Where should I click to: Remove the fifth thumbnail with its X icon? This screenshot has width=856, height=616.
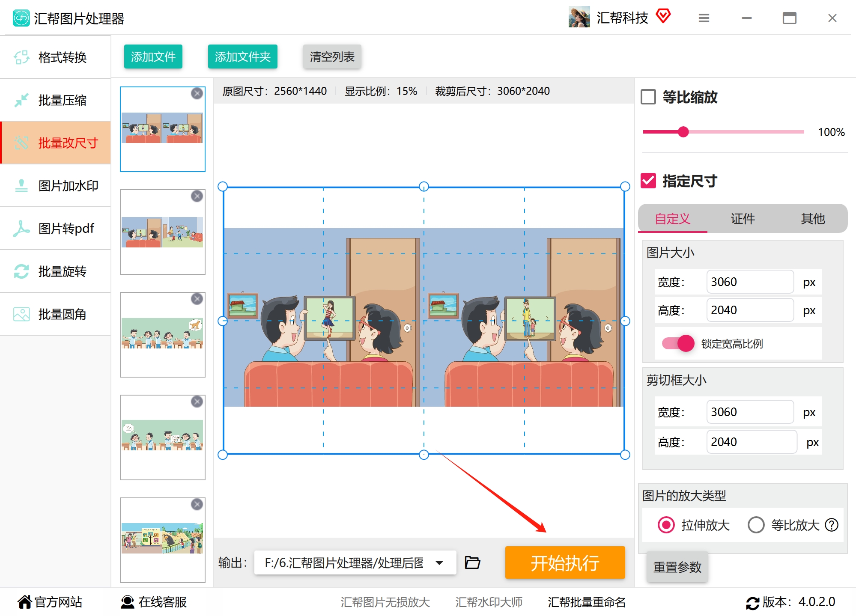pos(197,504)
